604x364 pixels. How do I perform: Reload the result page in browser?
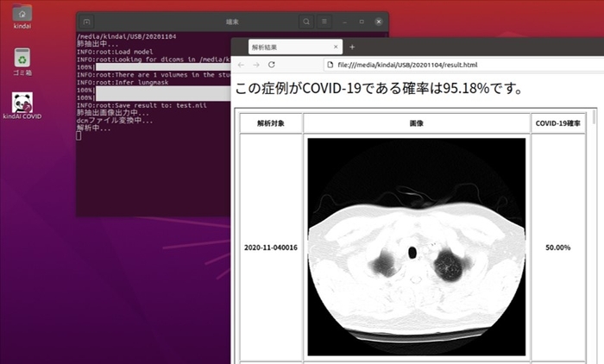pyautogui.click(x=271, y=65)
